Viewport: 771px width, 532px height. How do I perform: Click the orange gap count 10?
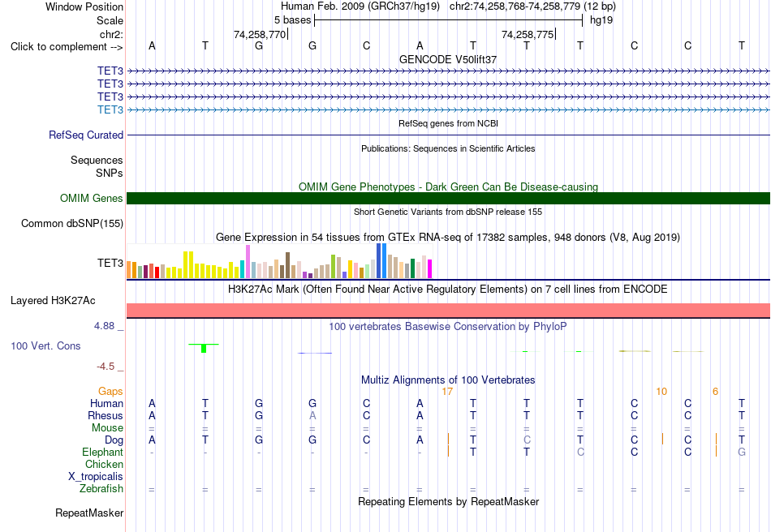[661, 392]
